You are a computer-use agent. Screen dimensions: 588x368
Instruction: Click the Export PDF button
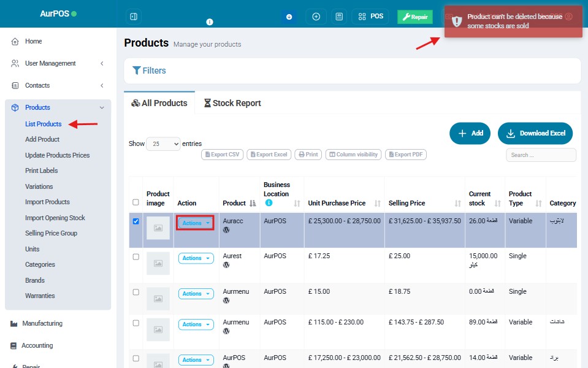[x=406, y=155]
